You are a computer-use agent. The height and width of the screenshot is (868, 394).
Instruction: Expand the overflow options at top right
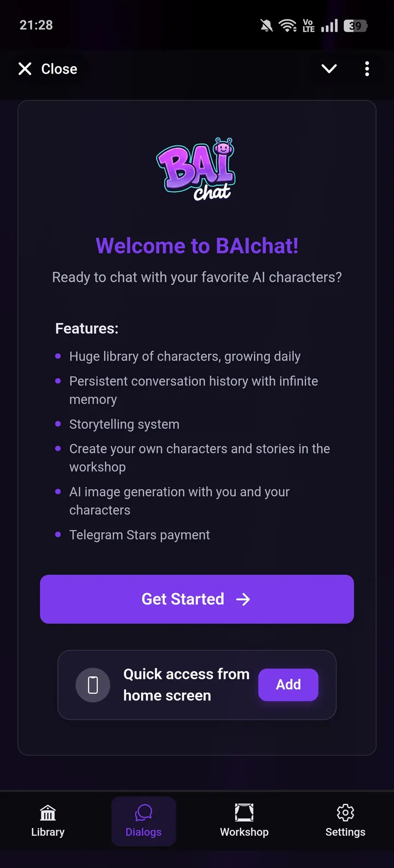(367, 68)
